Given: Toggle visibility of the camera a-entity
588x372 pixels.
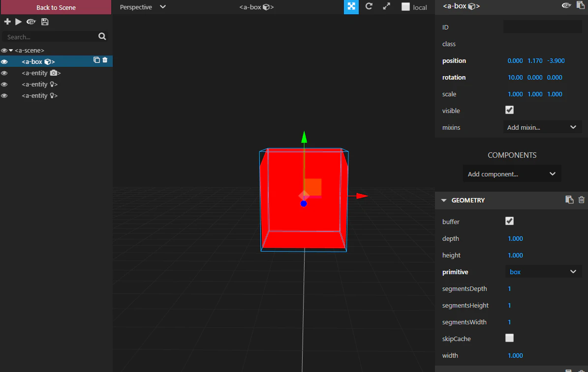Looking at the screenshot, I should coord(4,73).
